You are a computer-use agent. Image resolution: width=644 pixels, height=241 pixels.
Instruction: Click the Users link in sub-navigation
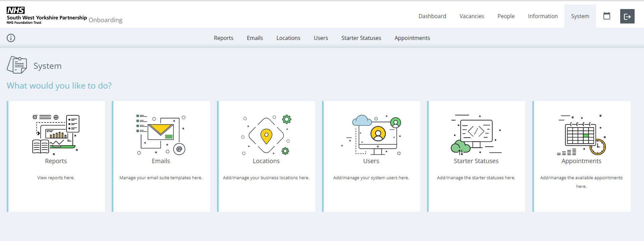pos(321,38)
